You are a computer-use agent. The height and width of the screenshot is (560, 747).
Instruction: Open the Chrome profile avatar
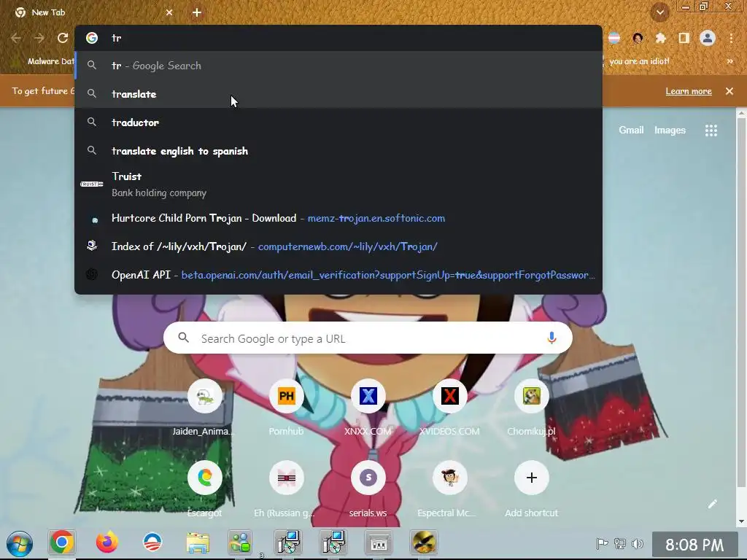tap(708, 38)
